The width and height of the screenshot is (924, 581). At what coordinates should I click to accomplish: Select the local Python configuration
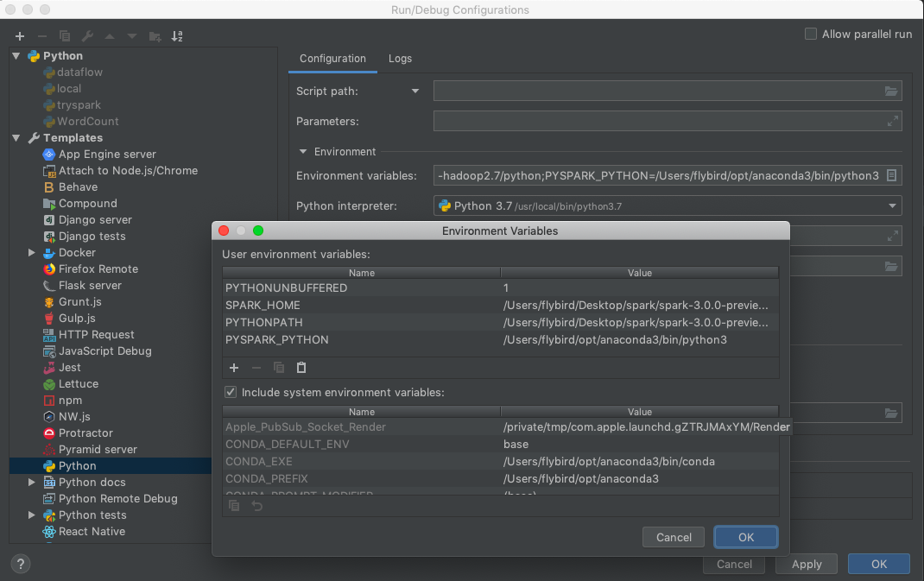62,89
